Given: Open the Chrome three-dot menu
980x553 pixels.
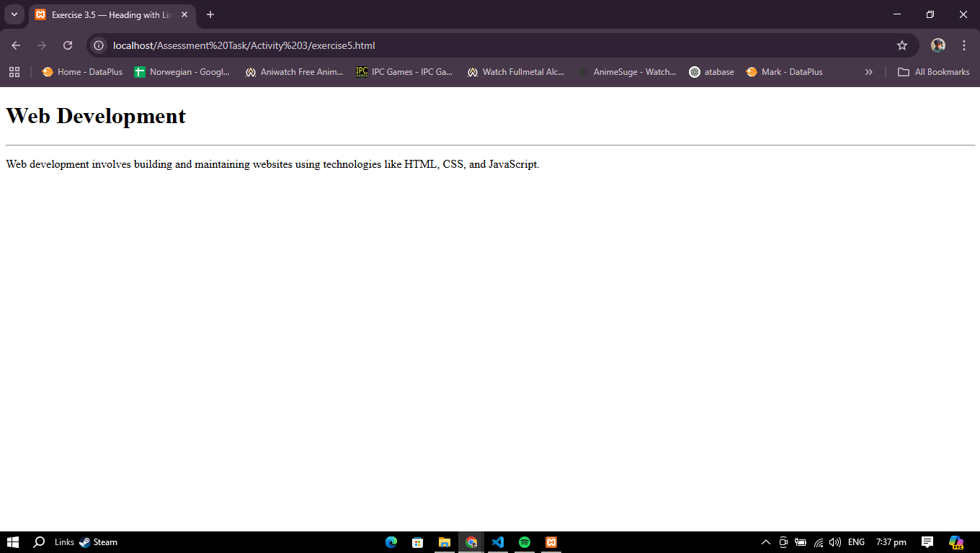Looking at the screenshot, I should [963, 45].
